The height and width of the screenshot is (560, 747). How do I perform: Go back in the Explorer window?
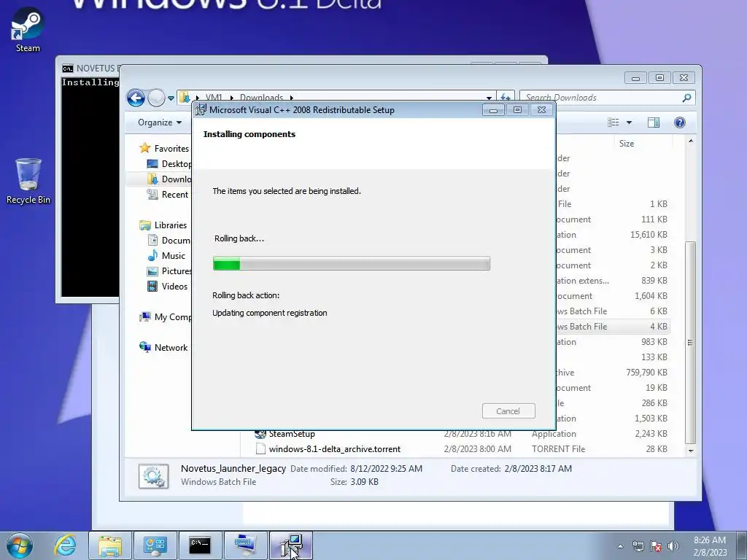(136, 98)
